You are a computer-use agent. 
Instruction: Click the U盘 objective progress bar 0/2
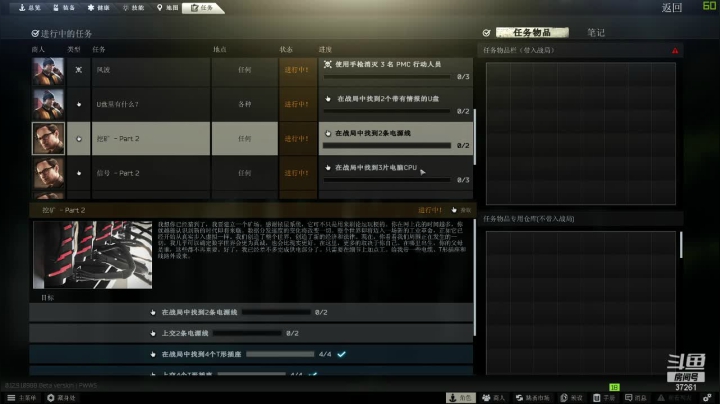pos(387,111)
